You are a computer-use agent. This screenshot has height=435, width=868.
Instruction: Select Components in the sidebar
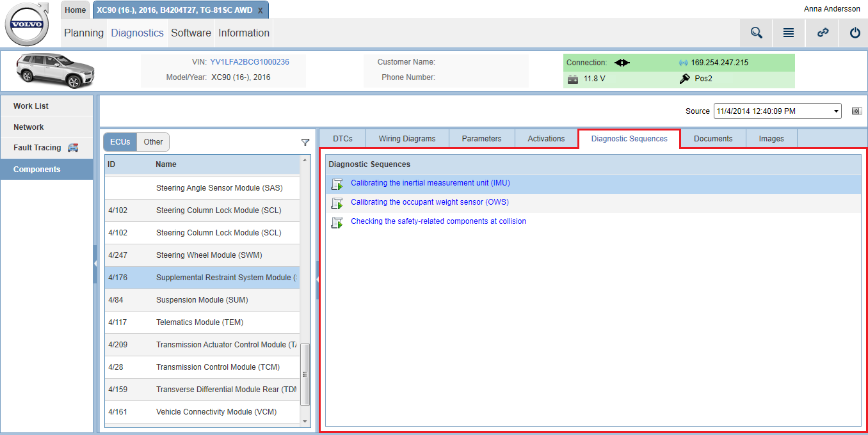47,170
